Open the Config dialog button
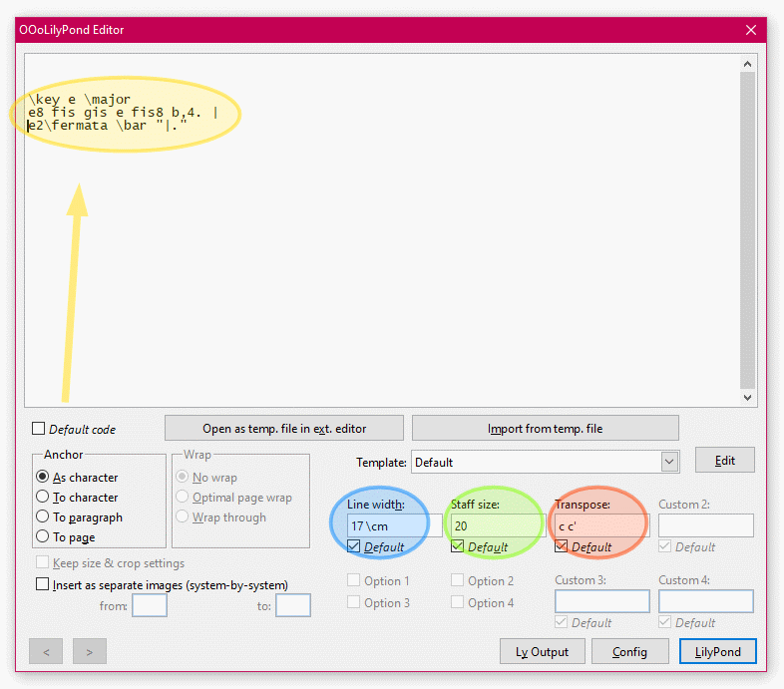784x689 pixels. click(x=630, y=651)
